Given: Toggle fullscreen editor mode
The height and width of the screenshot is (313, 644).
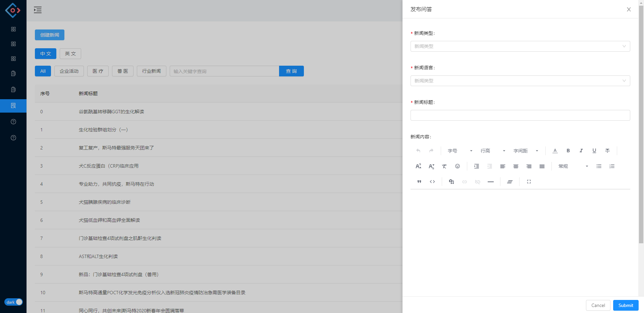Looking at the screenshot, I should (x=529, y=182).
